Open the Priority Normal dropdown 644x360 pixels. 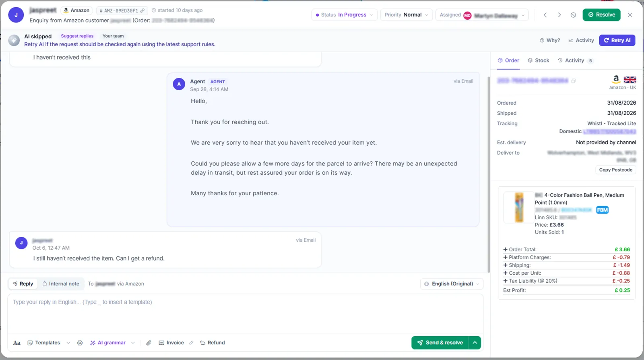pos(406,15)
